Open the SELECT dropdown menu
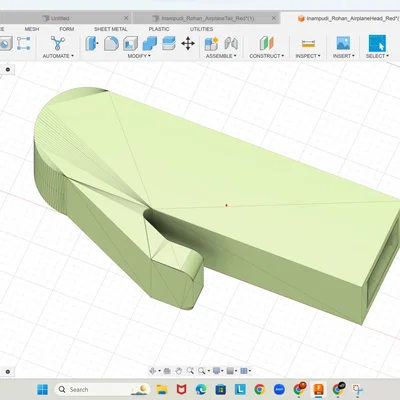The width and height of the screenshot is (400, 400). click(x=377, y=56)
